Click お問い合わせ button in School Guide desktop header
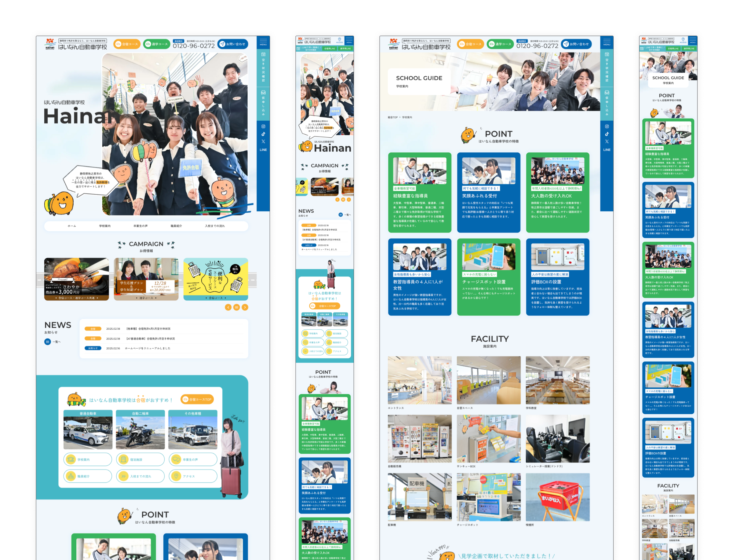 click(576, 44)
